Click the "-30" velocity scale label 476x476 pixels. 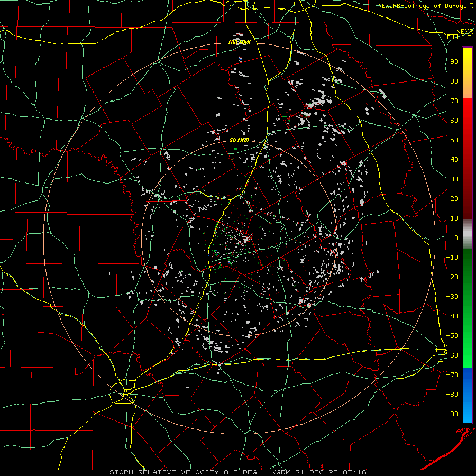pyautogui.click(x=452, y=297)
